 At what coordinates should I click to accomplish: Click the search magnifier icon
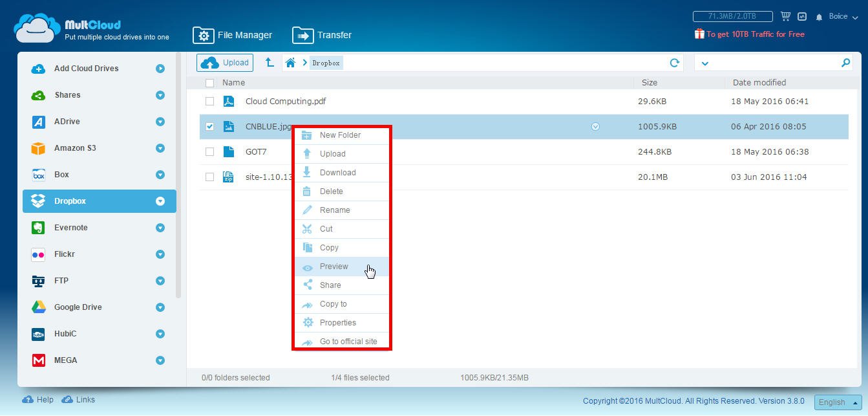click(845, 63)
